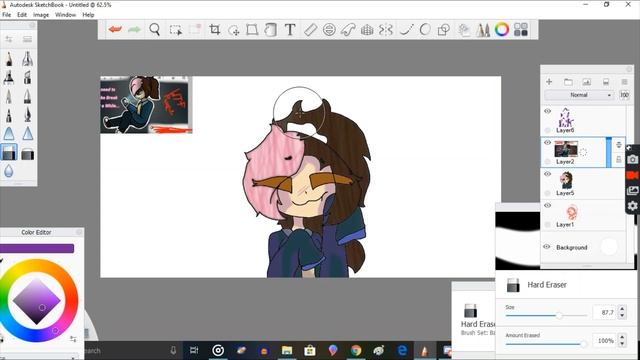
Task: Click the Add Image layer icon
Action: point(587,82)
